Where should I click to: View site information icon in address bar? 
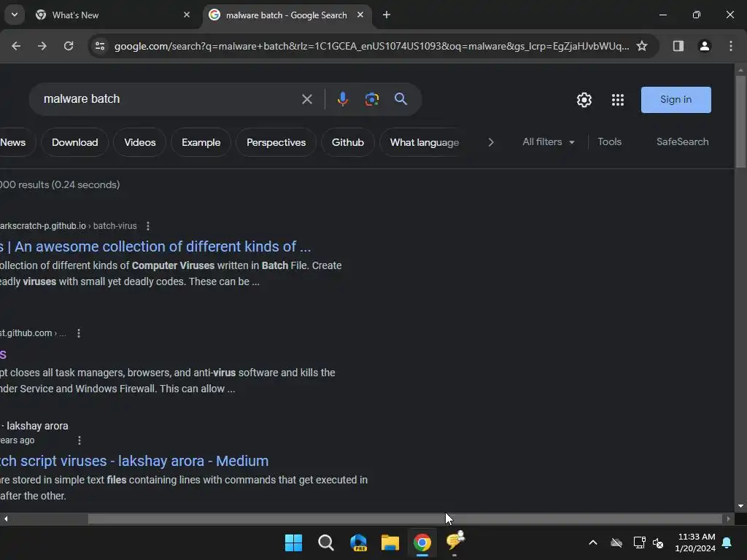tap(100, 46)
